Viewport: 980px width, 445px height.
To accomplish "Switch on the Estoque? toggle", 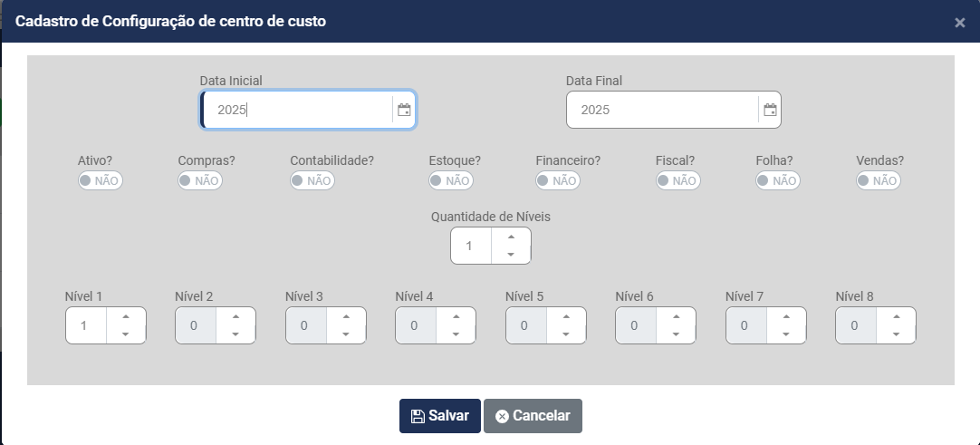I will [450, 180].
